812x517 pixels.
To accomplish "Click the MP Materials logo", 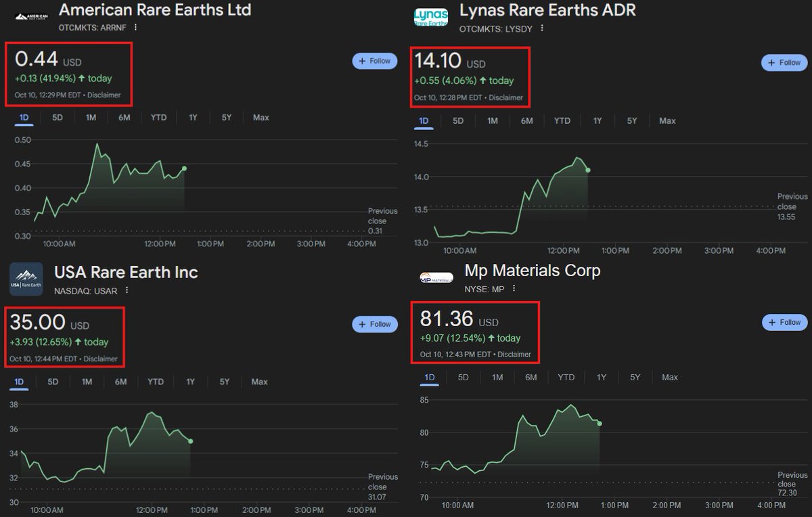I will [x=436, y=277].
